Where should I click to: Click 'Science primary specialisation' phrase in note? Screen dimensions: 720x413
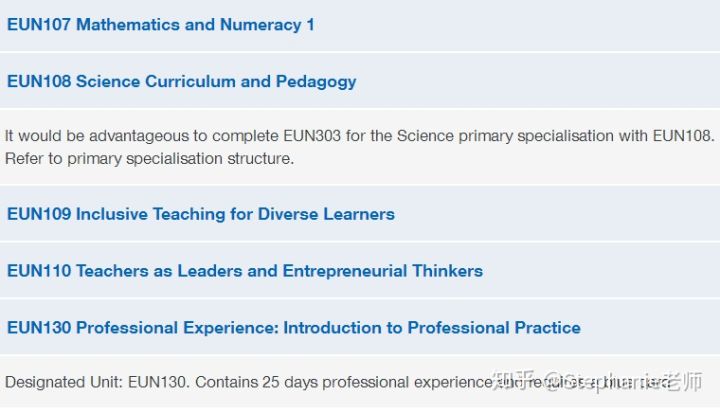click(x=506, y=136)
